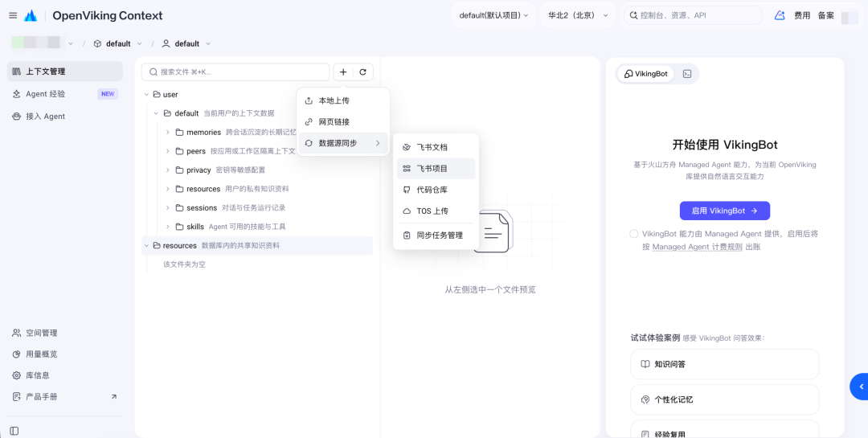Open the 华北2（北京）region dropdown
868x438 pixels.
578,15
